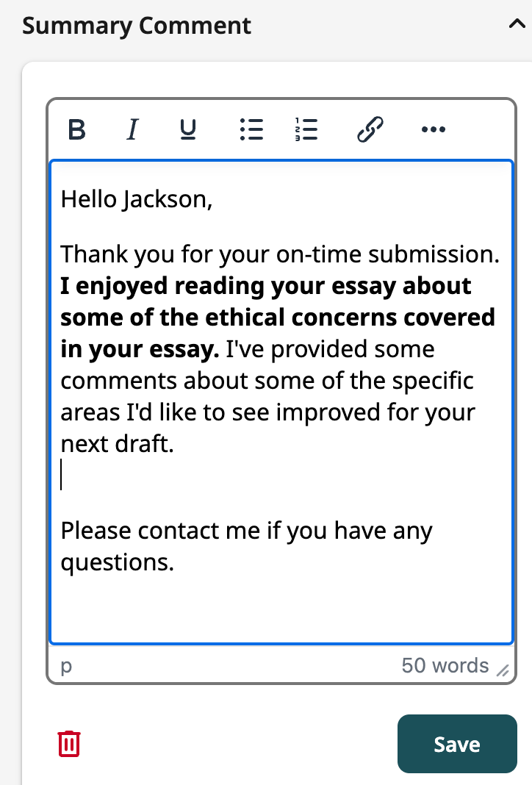Viewport: 532px width, 785px height.
Task: Click the empty line after 'next draft.'
Action: [x=280, y=475]
